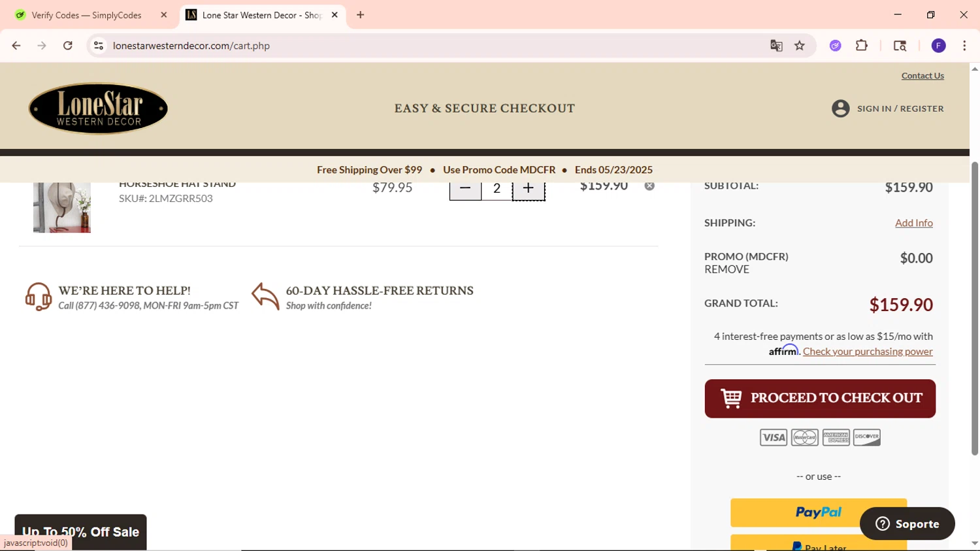
Task: Click the American Express icon
Action: point(836,437)
